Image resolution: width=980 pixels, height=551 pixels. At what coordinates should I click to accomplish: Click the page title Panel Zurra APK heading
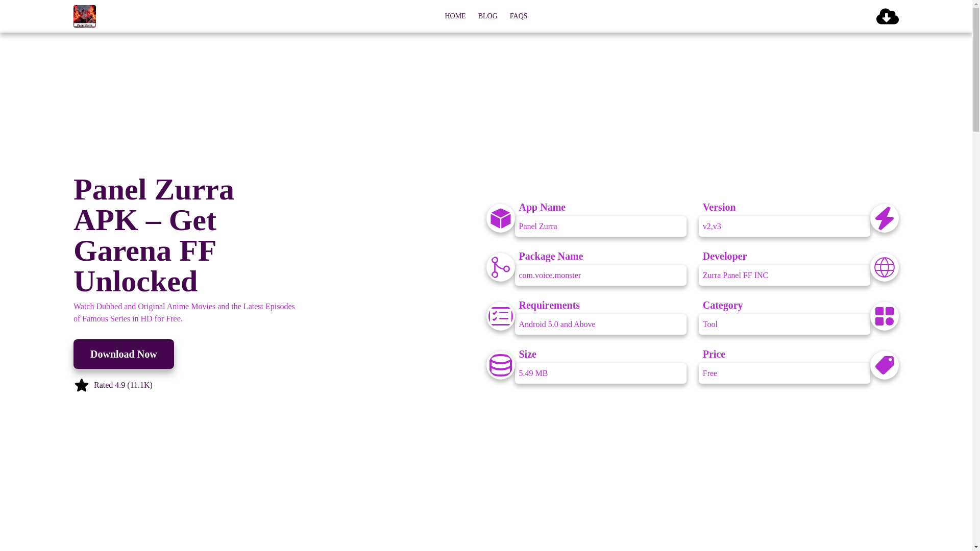[154, 235]
